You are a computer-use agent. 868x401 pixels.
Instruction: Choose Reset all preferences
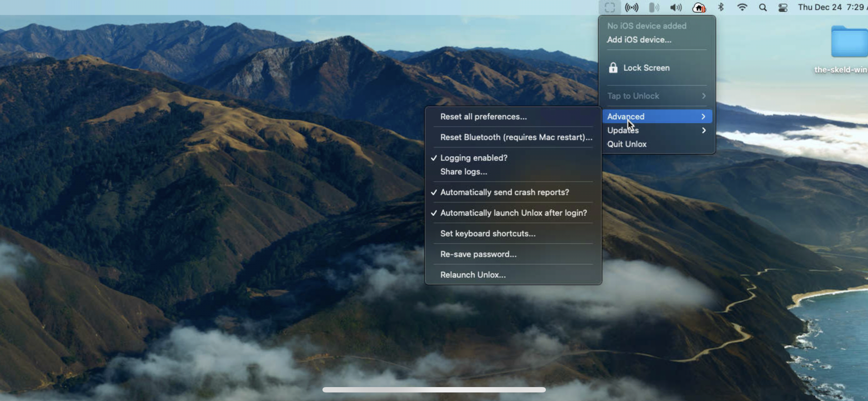click(x=483, y=117)
